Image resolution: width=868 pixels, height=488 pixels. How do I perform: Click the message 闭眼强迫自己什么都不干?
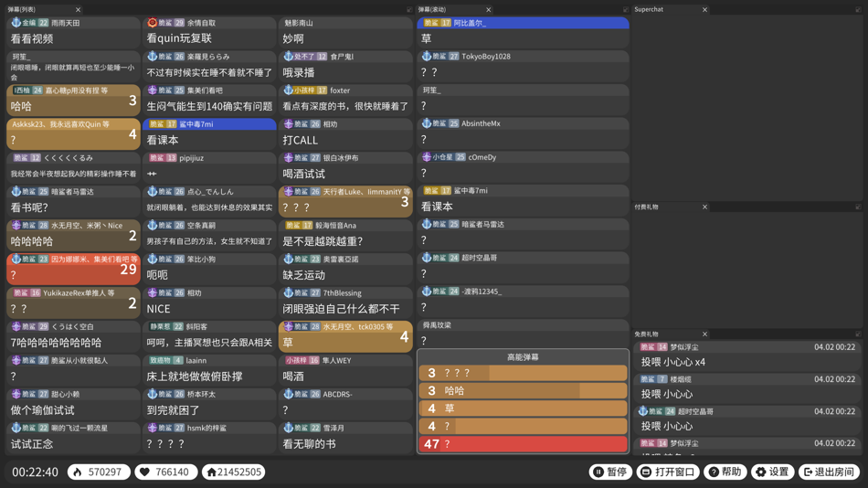pyautogui.click(x=345, y=302)
